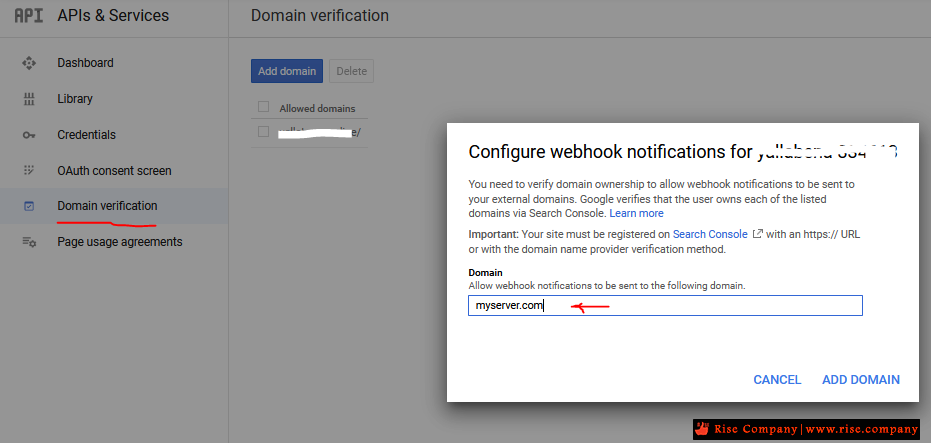Click the Library icon in sidebar
Screen dimensions: 931x443
(x=29, y=99)
